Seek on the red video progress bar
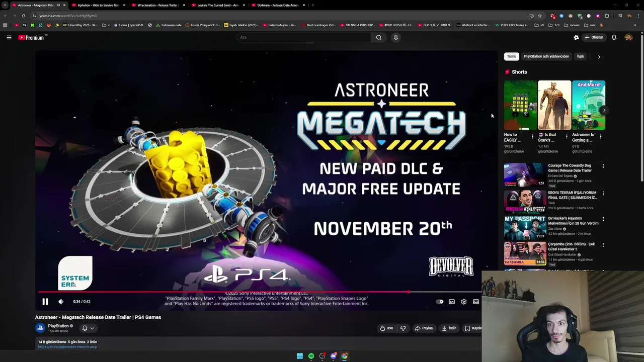 click(223, 292)
